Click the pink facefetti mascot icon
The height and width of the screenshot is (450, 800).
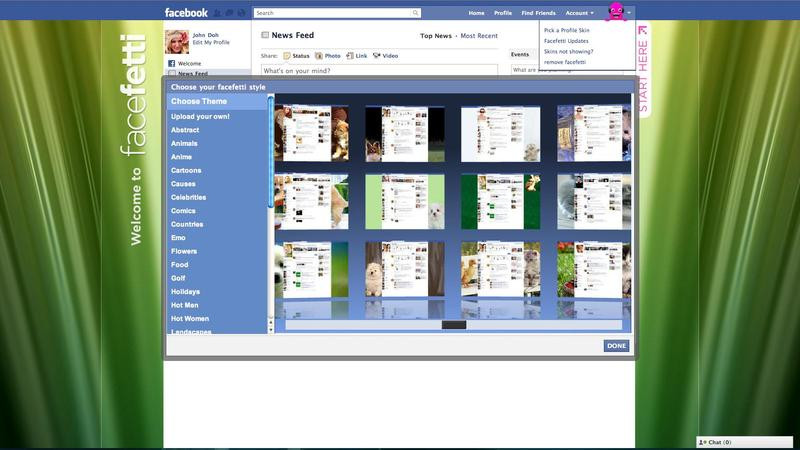pos(616,11)
